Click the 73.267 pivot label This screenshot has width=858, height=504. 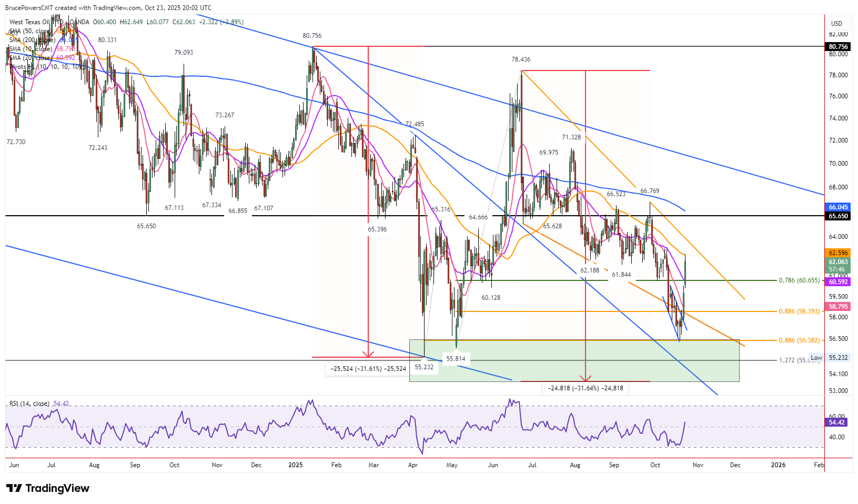(x=225, y=115)
